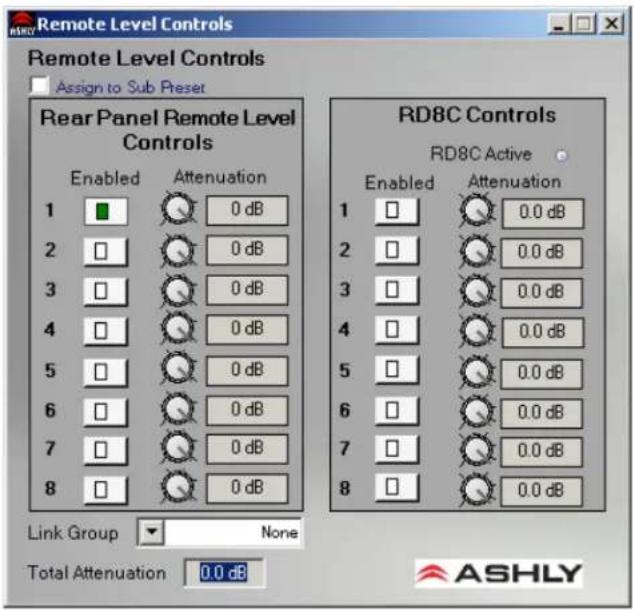Click Rear Panel channel 3 attenuation knob
Image resolution: width=634 pixels, height=610 pixels.
(x=178, y=291)
